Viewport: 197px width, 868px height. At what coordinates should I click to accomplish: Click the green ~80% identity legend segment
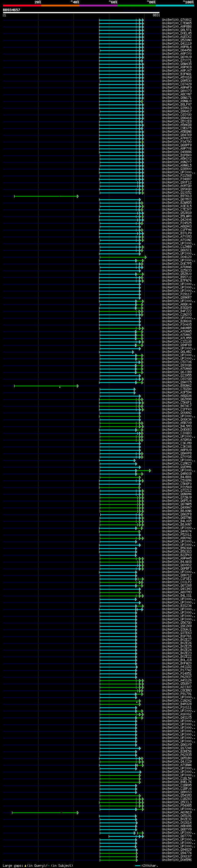coord(137,6)
